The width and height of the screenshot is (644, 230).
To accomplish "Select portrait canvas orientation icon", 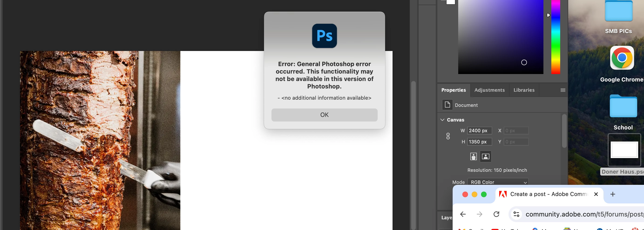I will click(473, 156).
